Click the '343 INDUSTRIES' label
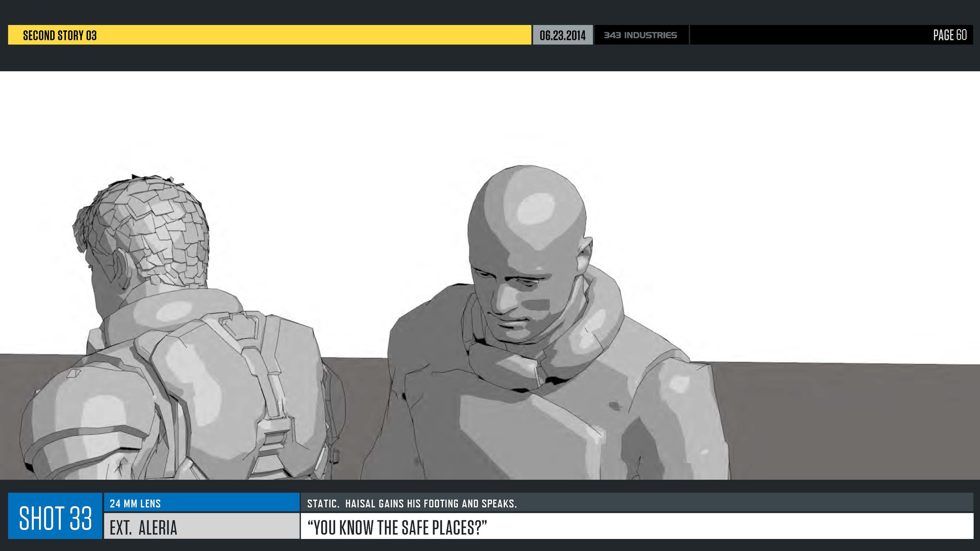Image resolution: width=980 pixels, height=551 pixels. pyautogui.click(x=640, y=35)
